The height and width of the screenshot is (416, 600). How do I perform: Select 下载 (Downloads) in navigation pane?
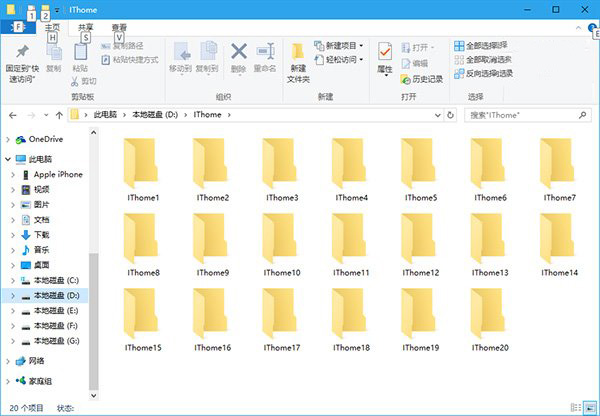point(41,235)
